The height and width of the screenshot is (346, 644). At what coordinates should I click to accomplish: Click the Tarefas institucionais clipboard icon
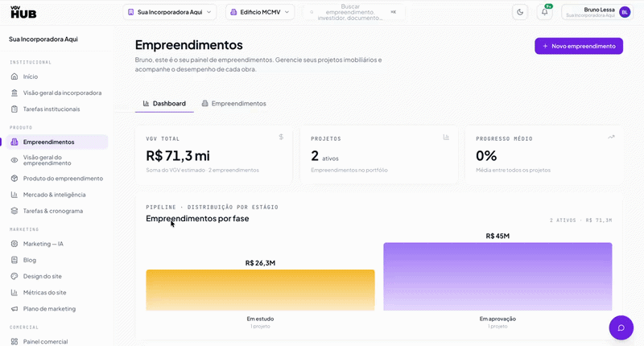(x=14, y=109)
